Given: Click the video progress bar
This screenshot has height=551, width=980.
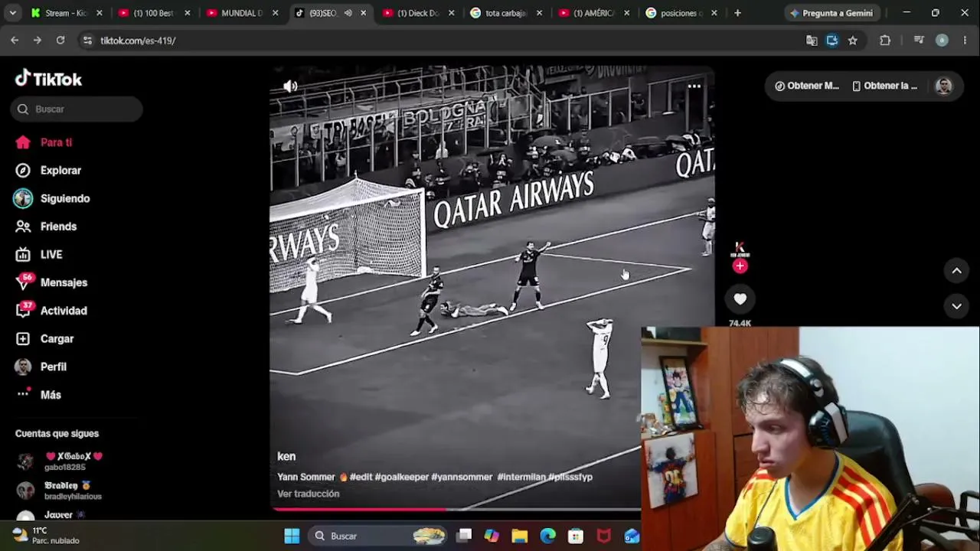Looking at the screenshot, I should click(456, 509).
